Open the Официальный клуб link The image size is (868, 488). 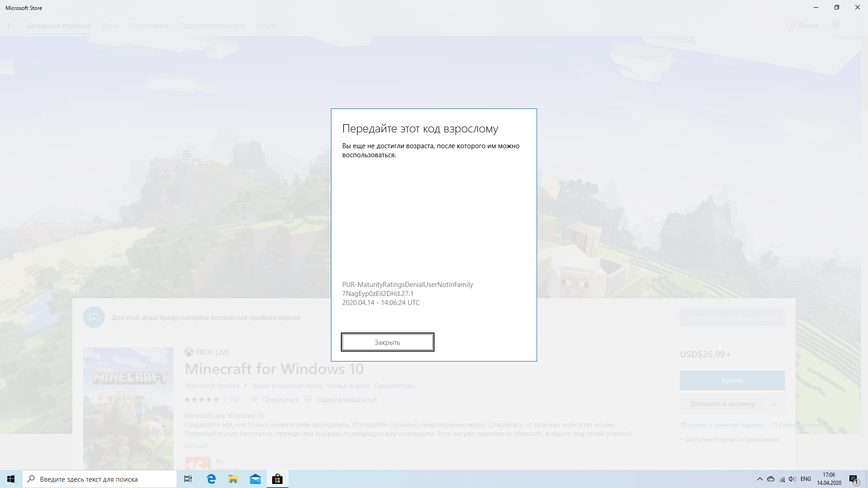[341, 399]
